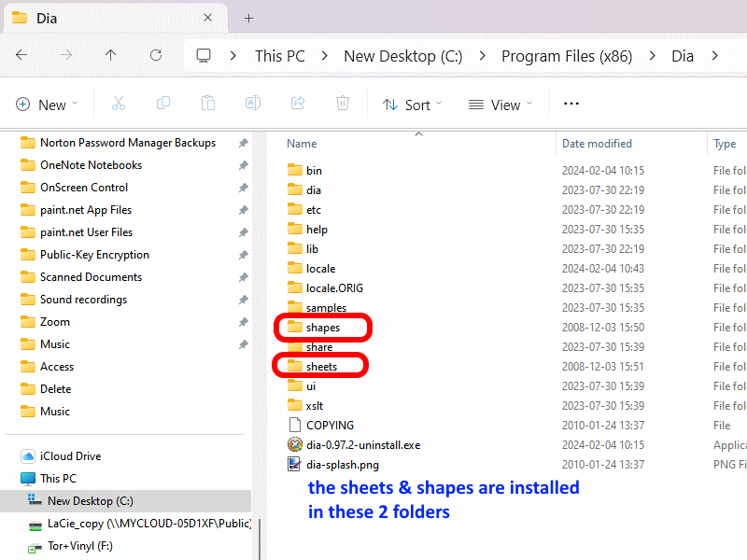Click the Share icon in toolbar
The height and width of the screenshot is (560, 747).
298,104
